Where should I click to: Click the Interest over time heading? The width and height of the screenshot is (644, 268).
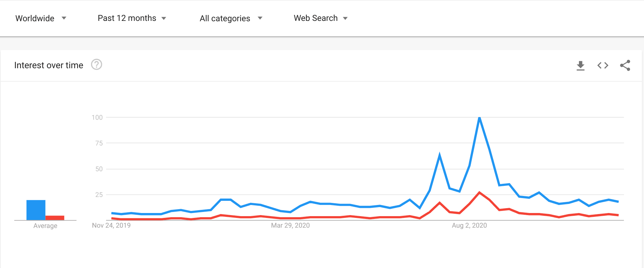coord(49,65)
